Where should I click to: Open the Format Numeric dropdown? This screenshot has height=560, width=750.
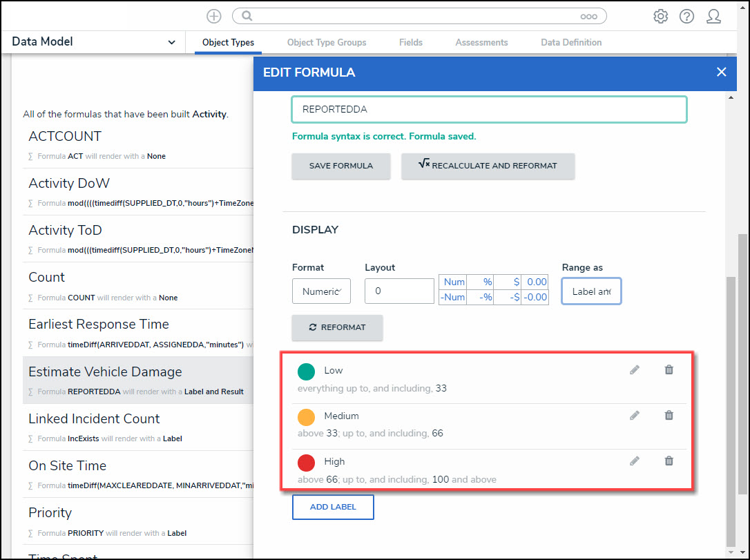coord(321,291)
